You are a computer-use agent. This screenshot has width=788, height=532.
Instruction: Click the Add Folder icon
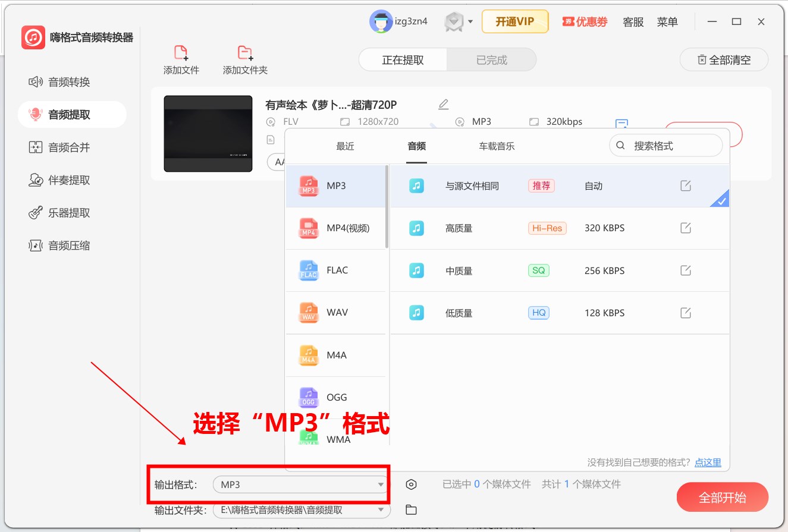pyautogui.click(x=244, y=53)
